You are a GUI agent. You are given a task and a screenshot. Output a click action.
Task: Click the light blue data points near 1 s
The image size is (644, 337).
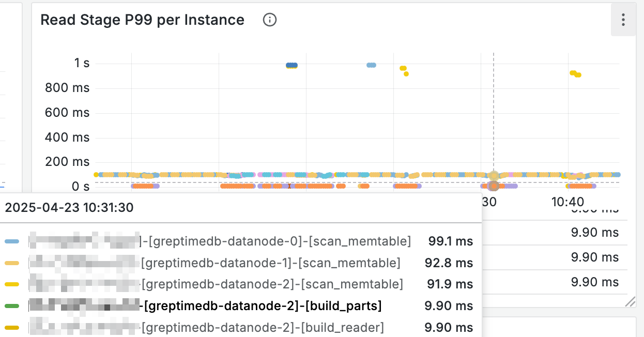click(371, 65)
